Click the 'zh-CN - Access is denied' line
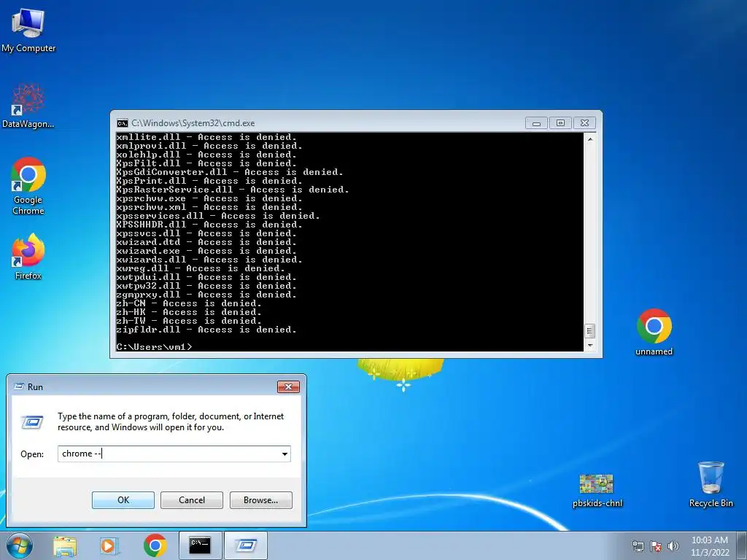The width and height of the screenshot is (747, 560). click(189, 303)
